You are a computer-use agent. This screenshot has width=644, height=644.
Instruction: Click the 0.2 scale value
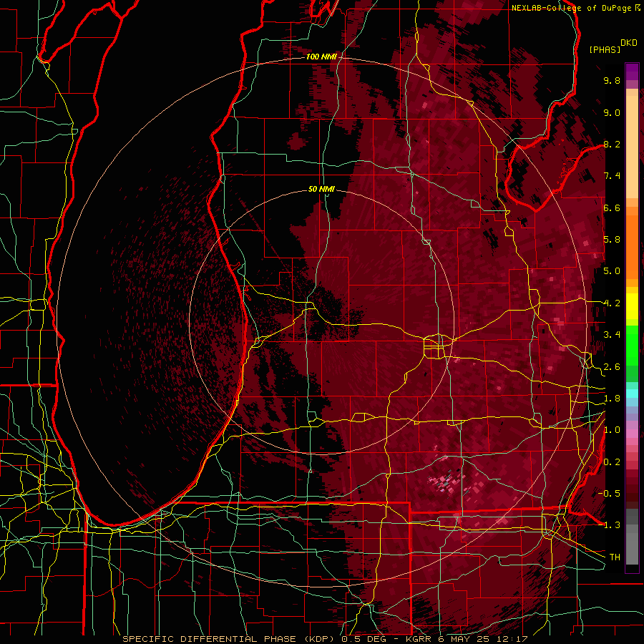[x=612, y=462]
